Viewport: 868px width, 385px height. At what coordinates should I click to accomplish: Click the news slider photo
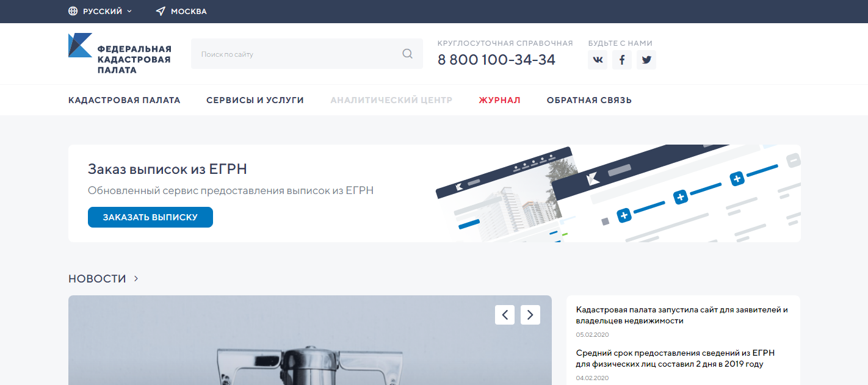pyautogui.click(x=310, y=340)
